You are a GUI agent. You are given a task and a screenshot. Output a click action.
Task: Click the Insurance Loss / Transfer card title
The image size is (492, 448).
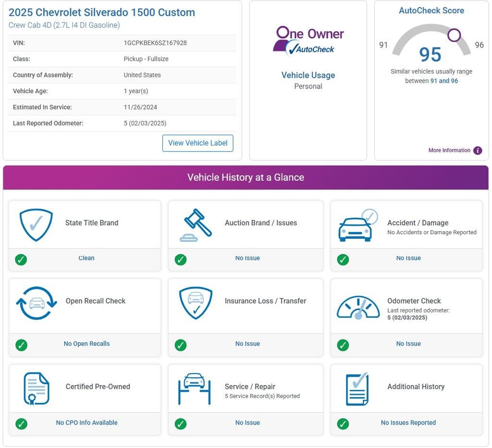point(265,301)
